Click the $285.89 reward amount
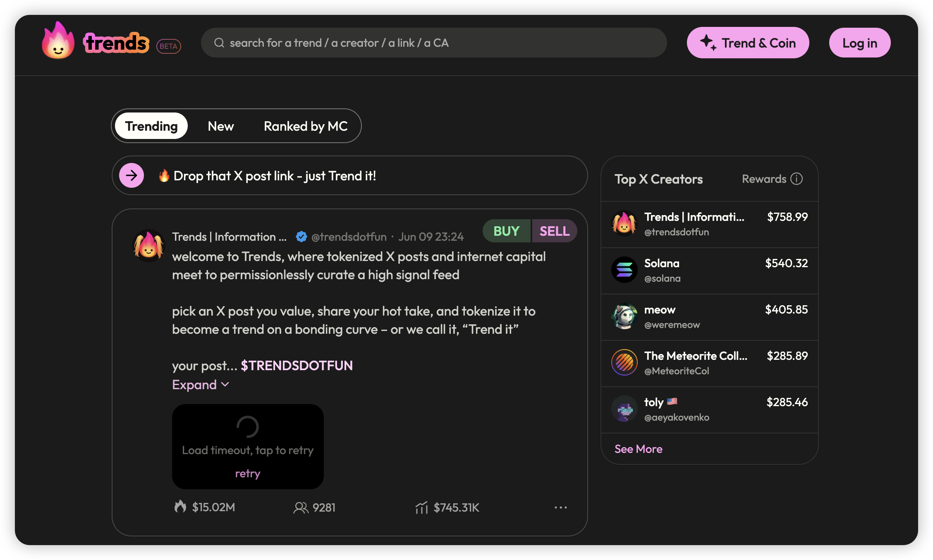The width and height of the screenshot is (933, 560). 787,356
